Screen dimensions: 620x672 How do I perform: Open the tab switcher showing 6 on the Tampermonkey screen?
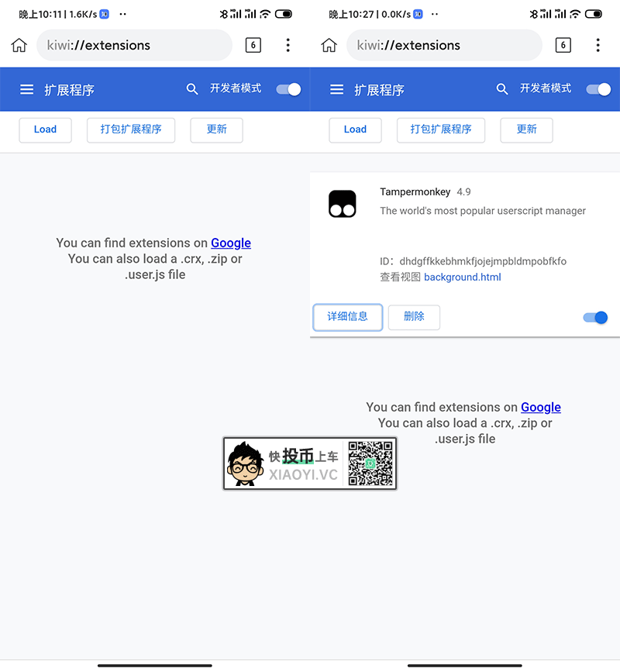click(x=563, y=45)
